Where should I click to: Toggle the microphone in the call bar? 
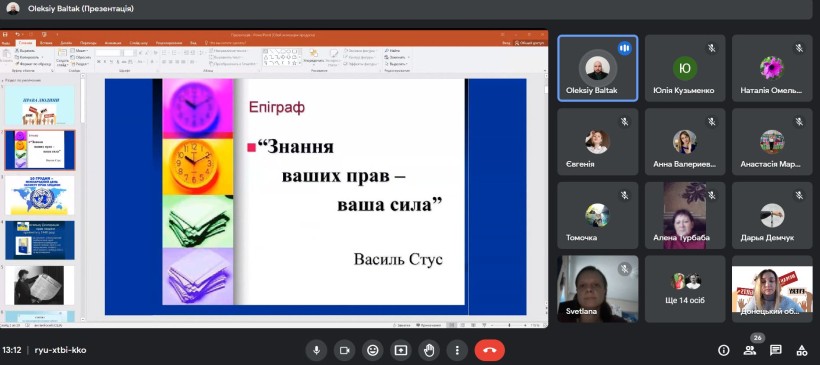316,350
